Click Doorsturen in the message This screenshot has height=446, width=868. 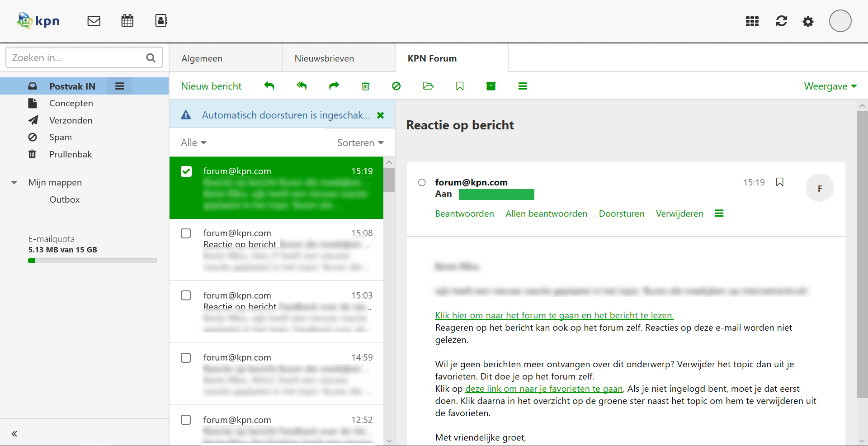pyautogui.click(x=622, y=214)
